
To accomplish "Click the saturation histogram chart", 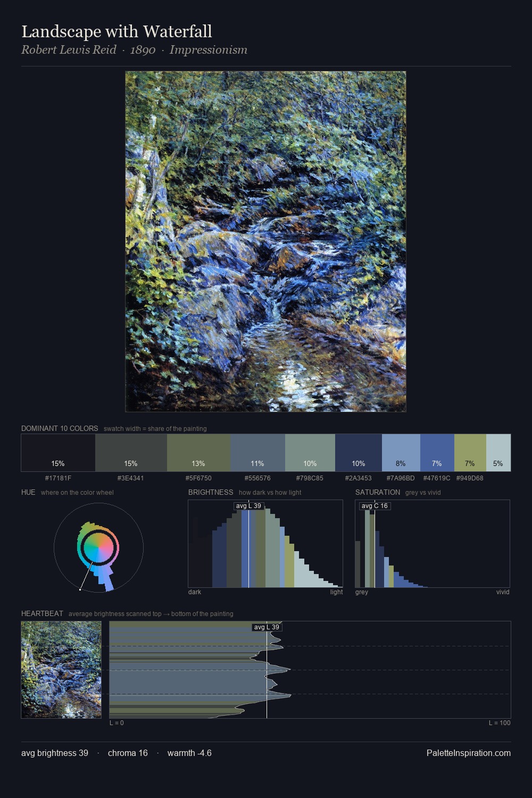I will point(433,544).
